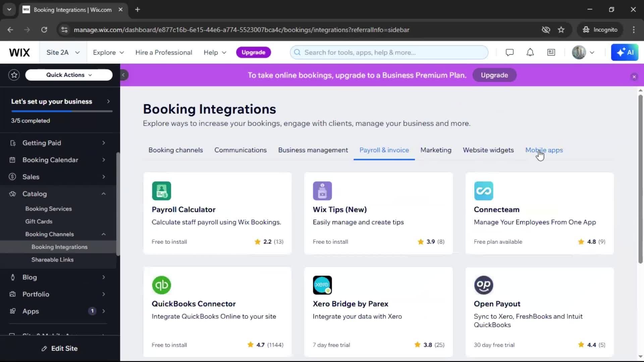The image size is (644, 362).
Task: Bookmark this page with star icon
Action: 561,30
